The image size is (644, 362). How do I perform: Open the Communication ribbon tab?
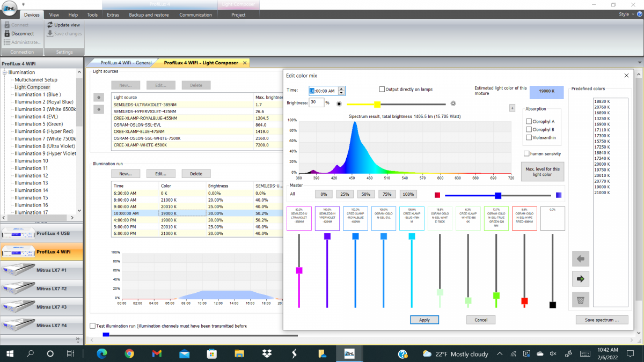[196, 14]
